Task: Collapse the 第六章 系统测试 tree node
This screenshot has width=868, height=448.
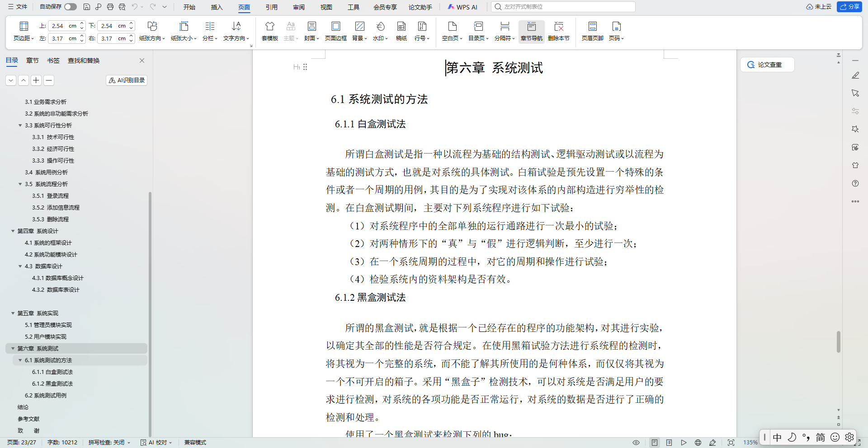Action: pyautogui.click(x=13, y=349)
